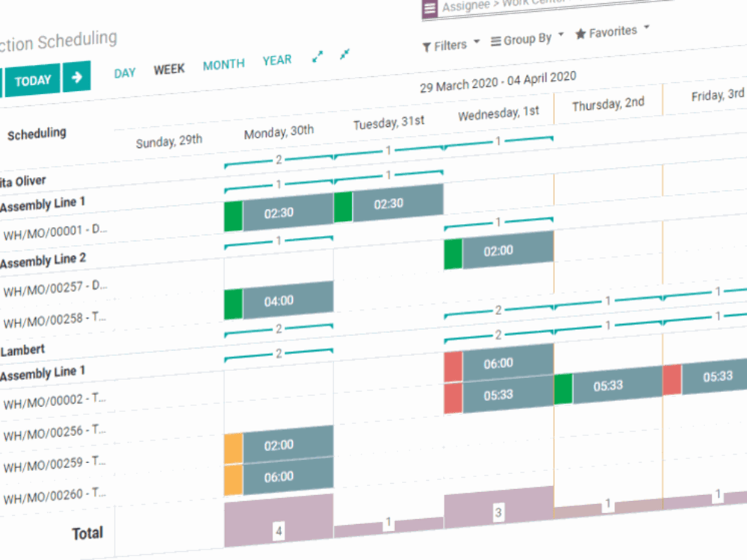Screen dimensions: 747x560
Task: Open Wednesday 06:00 task pill
Action: click(499, 364)
